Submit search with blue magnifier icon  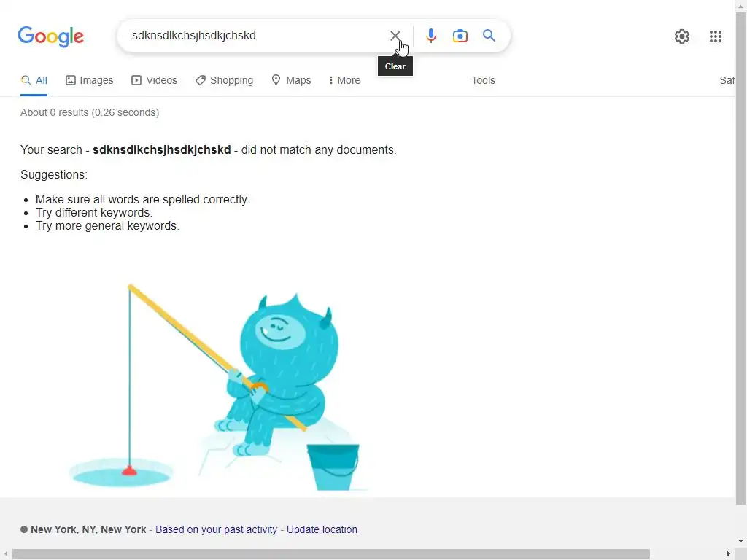pos(489,36)
